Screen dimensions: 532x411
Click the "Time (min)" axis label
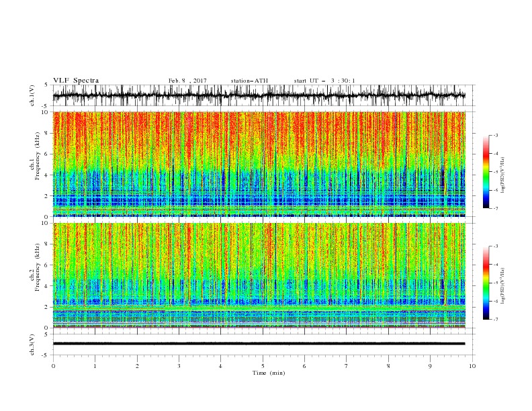269,373
